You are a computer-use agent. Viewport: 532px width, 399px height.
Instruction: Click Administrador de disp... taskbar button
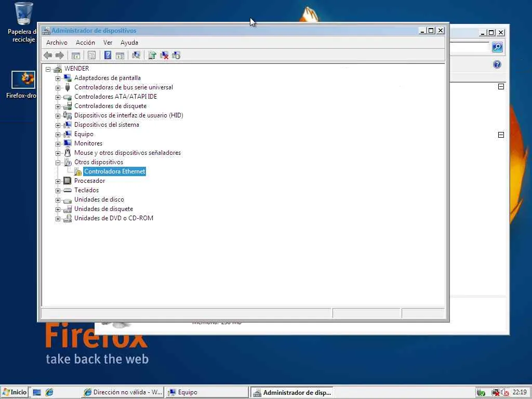(x=292, y=393)
